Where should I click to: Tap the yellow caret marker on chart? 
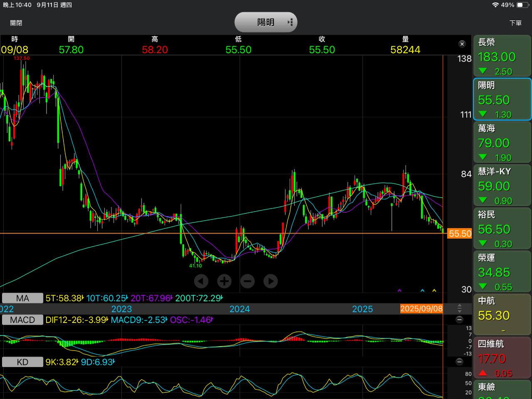[x=434, y=291]
